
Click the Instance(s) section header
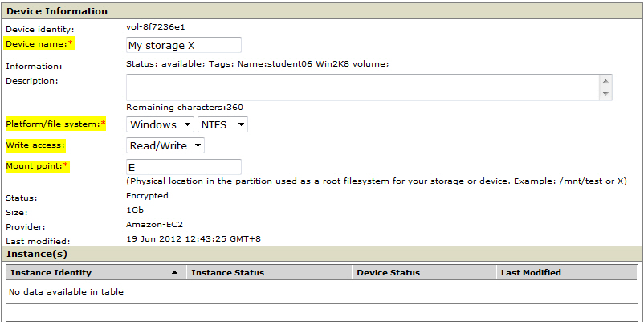point(37,253)
